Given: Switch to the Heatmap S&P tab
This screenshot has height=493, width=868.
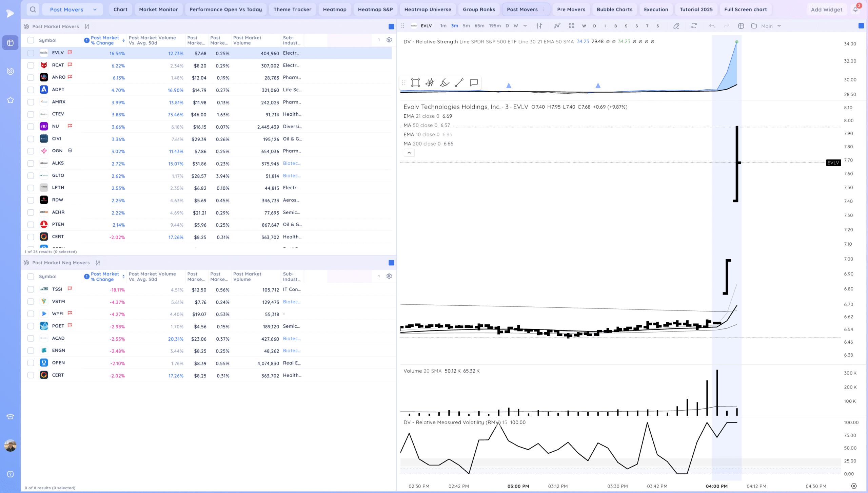Looking at the screenshot, I should tap(375, 10).
